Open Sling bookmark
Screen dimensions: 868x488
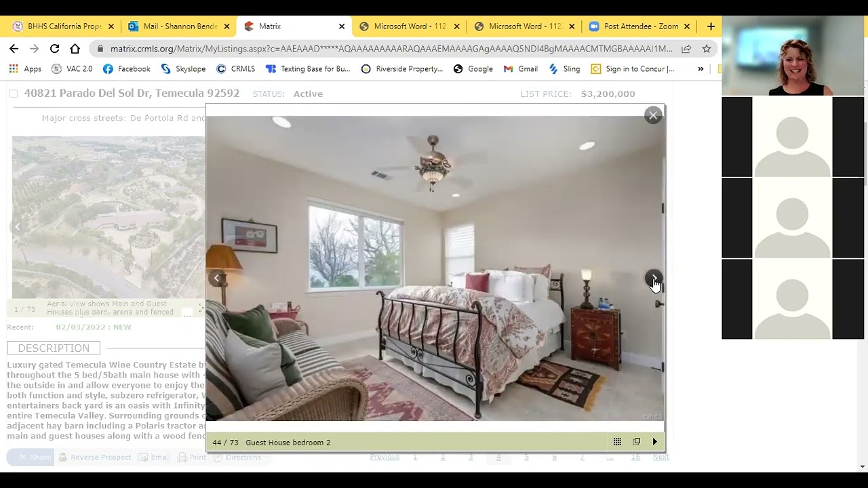[565, 68]
